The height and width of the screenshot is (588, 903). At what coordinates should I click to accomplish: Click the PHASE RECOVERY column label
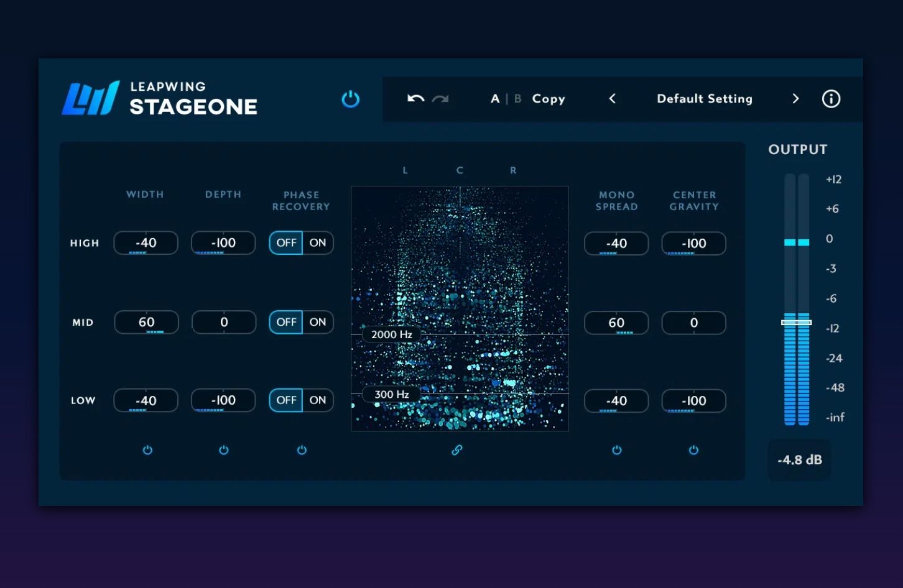[301, 201]
